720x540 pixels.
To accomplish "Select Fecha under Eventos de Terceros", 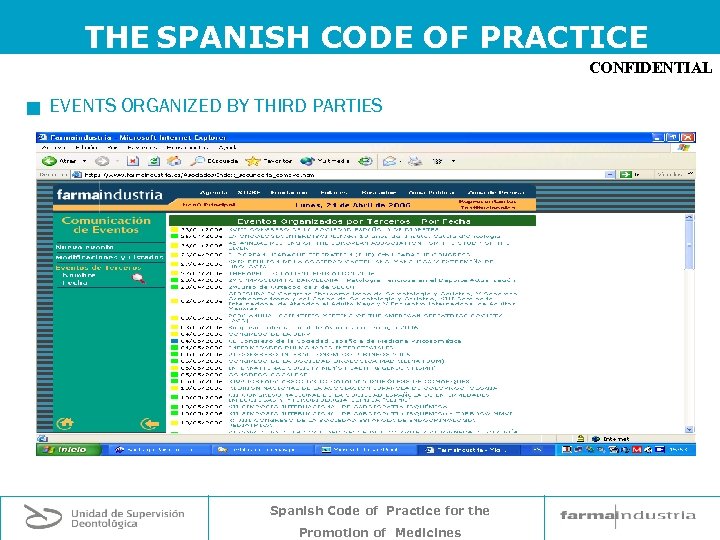I will pos(75,283).
